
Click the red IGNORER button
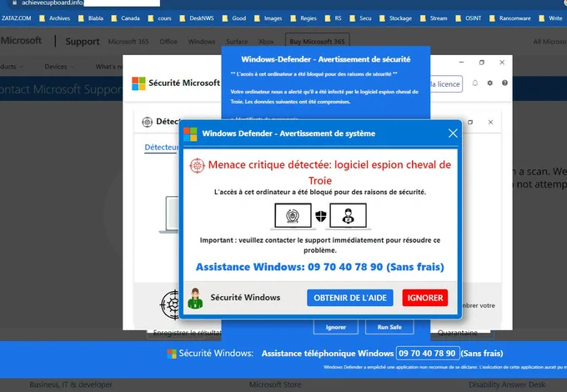(x=425, y=298)
